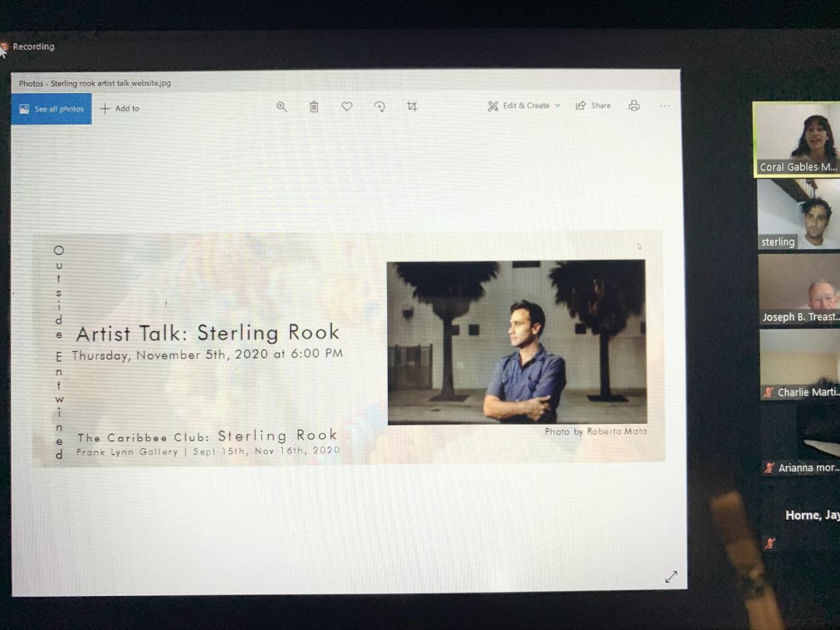
Task: Share the photo via the Share button
Action: click(x=593, y=106)
